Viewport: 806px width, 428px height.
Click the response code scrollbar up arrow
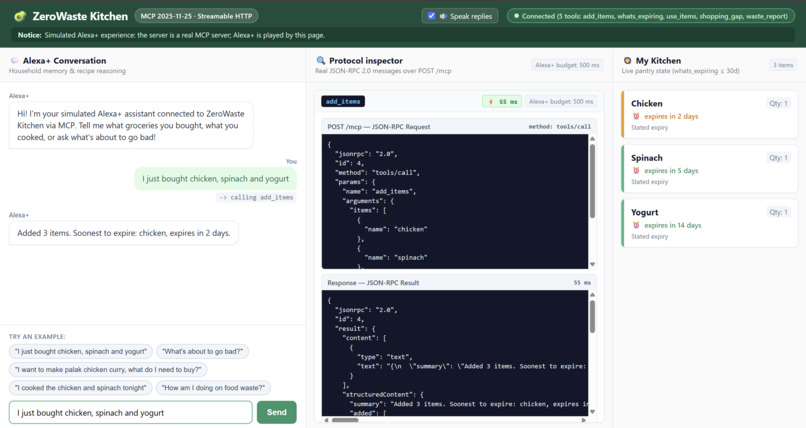(x=592, y=295)
